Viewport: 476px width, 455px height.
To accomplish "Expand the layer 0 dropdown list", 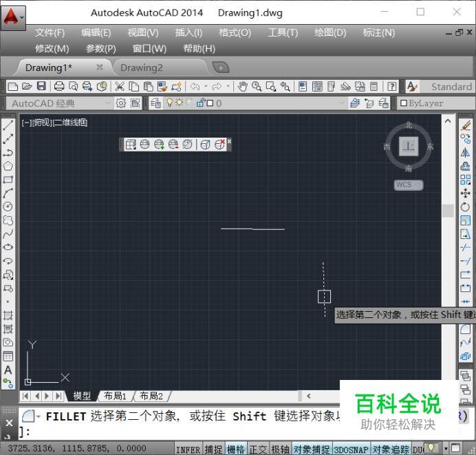I will [x=341, y=103].
